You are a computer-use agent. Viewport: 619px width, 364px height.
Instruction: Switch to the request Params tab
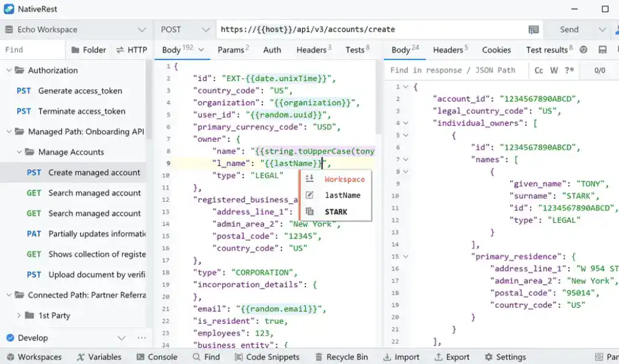pos(233,50)
